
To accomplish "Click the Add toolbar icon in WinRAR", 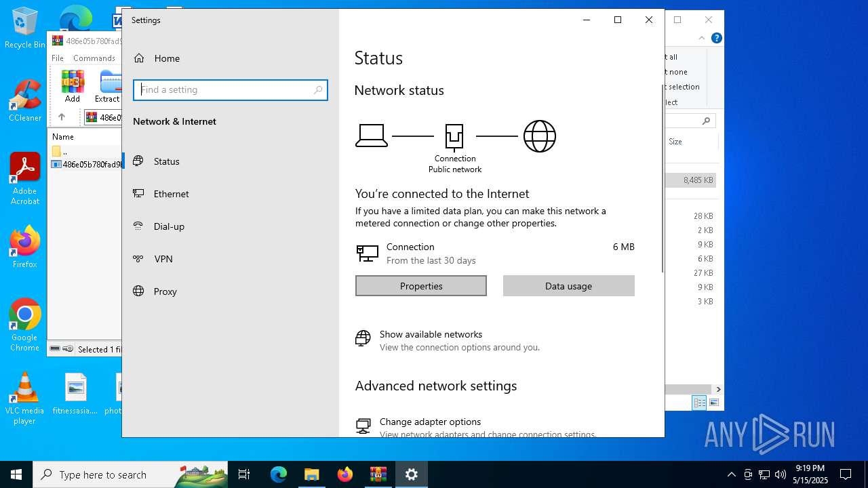I will coord(73,86).
